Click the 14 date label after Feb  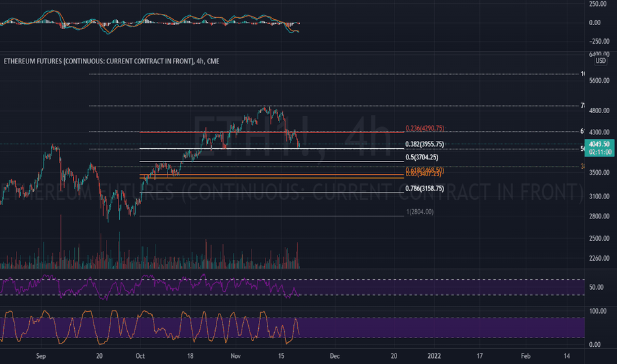[x=567, y=356]
